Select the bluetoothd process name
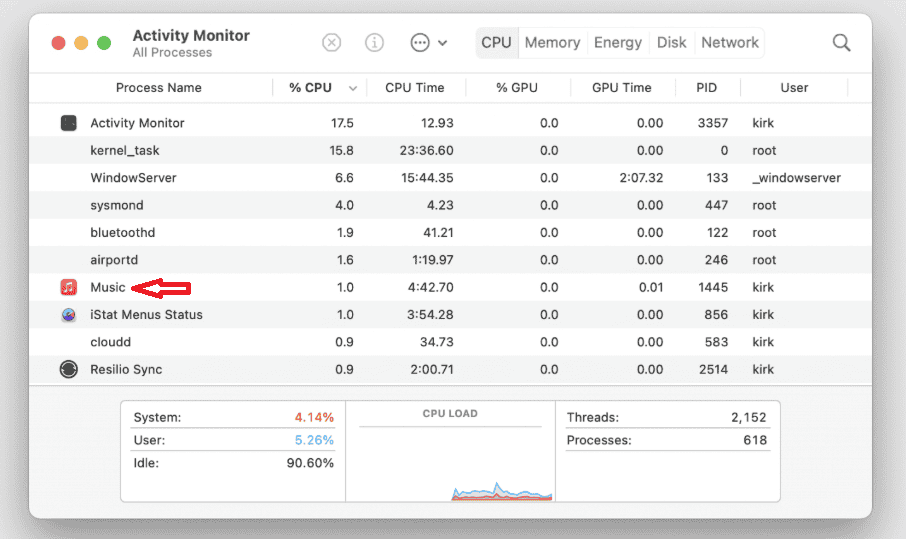 coord(122,233)
